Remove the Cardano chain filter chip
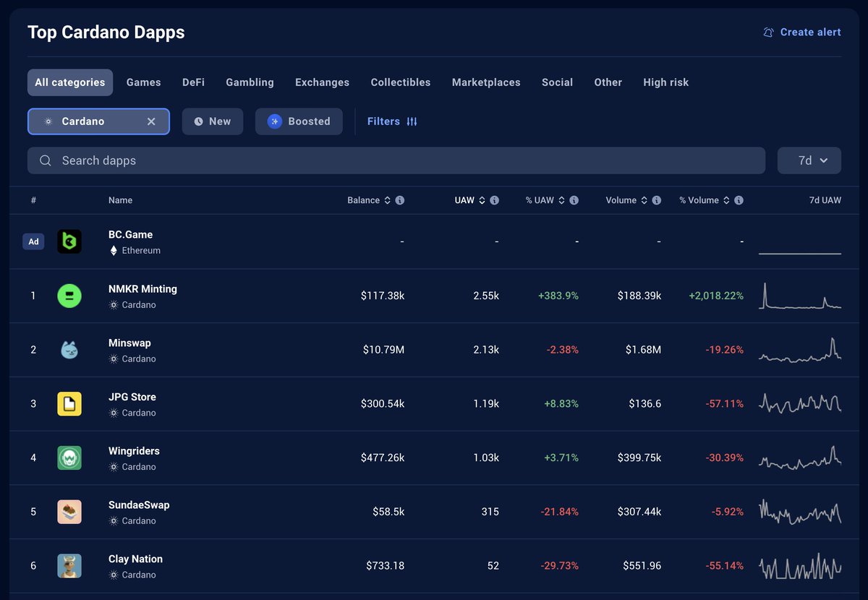868x600 pixels. pos(151,121)
